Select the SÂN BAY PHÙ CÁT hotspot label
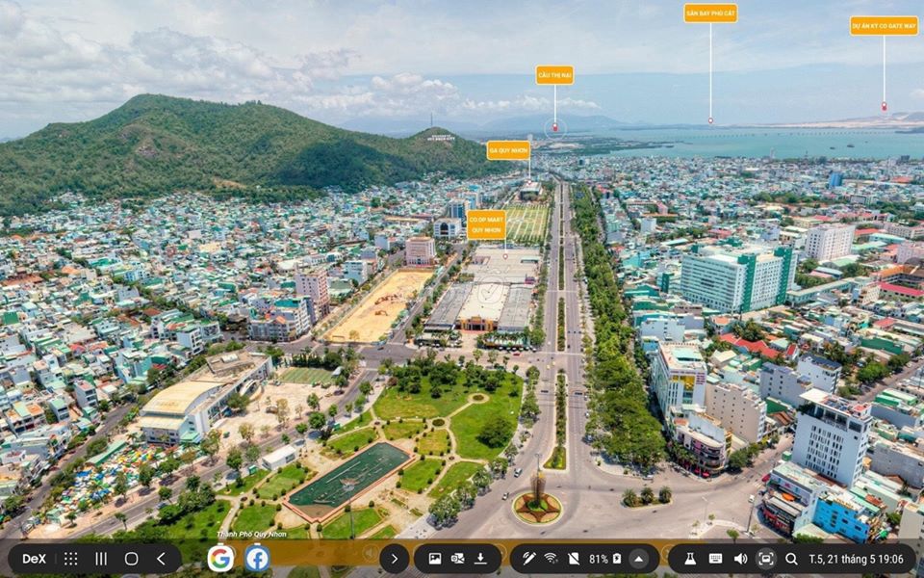924x578 pixels. (x=710, y=13)
